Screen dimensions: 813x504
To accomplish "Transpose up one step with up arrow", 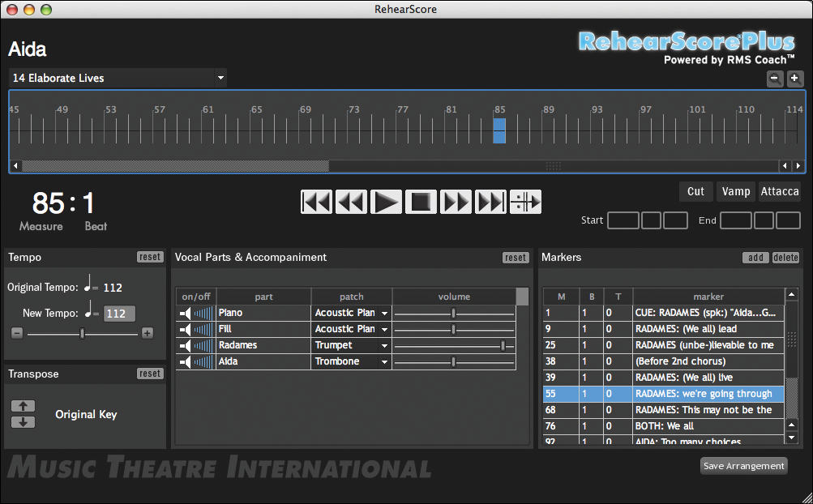I will [x=23, y=406].
